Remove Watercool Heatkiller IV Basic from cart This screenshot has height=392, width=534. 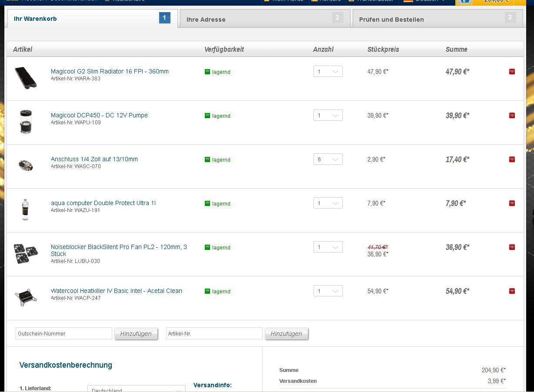(x=512, y=291)
